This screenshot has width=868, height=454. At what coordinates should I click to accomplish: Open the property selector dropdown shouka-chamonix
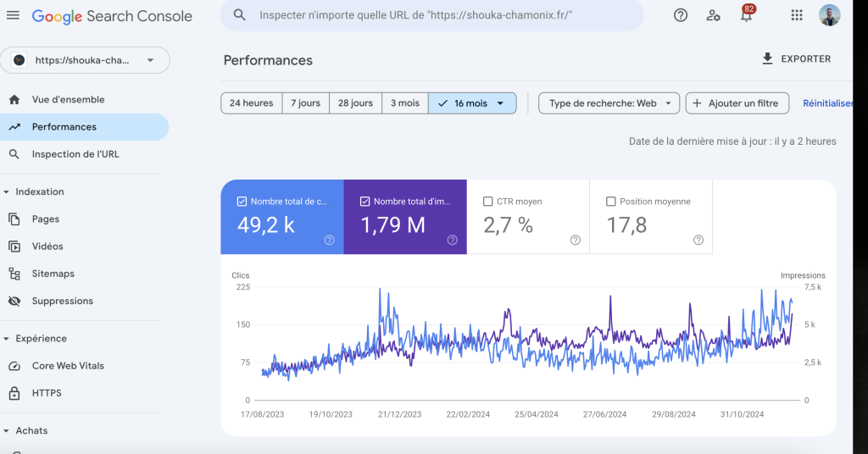pyautogui.click(x=85, y=60)
